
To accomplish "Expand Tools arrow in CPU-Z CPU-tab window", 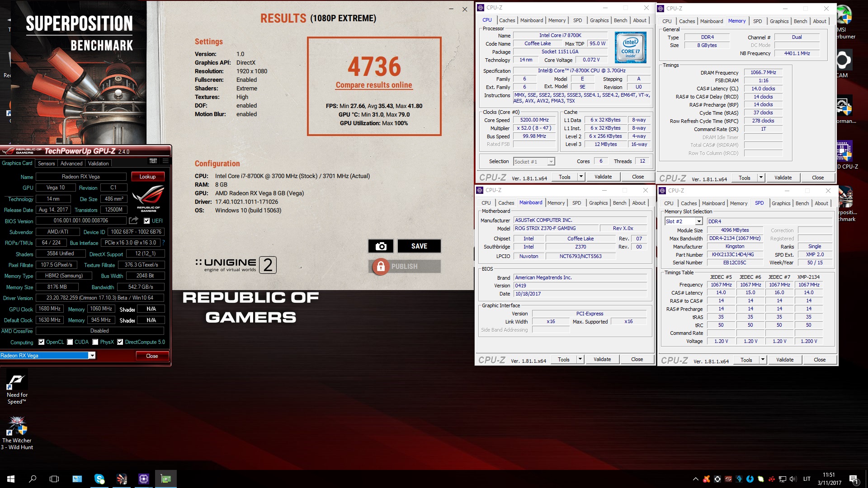I will (581, 177).
